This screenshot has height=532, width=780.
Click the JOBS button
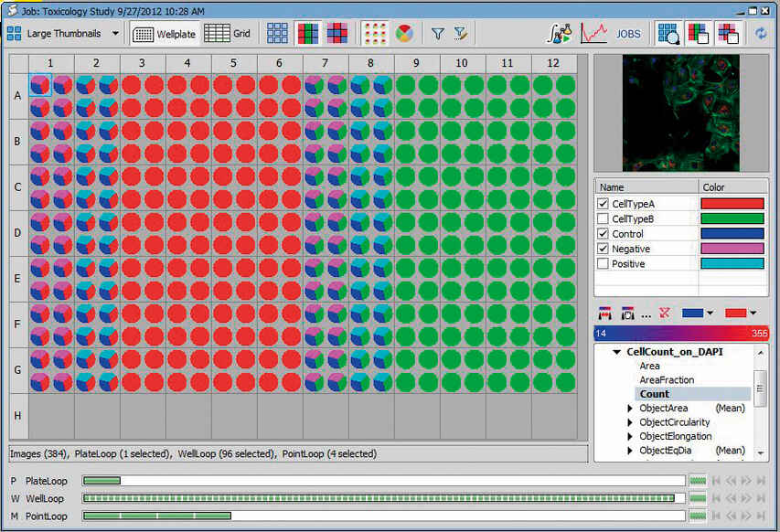[628, 34]
